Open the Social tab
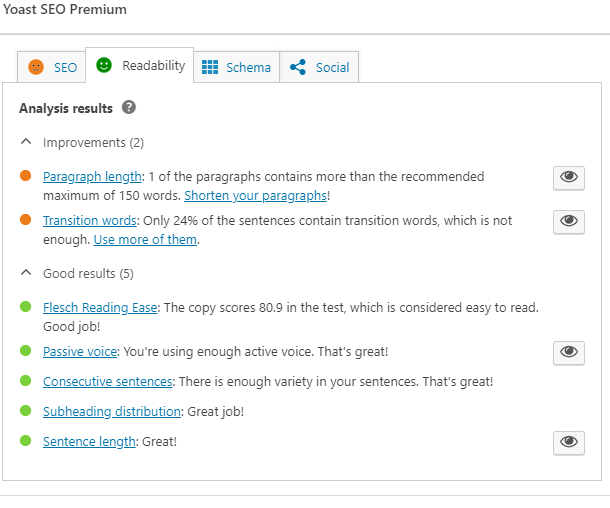This screenshot has width=610, height=508. (319, 67)
